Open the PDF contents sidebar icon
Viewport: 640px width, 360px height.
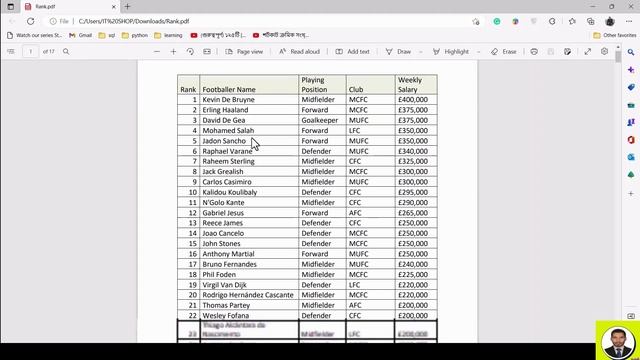tap(11, 52)
